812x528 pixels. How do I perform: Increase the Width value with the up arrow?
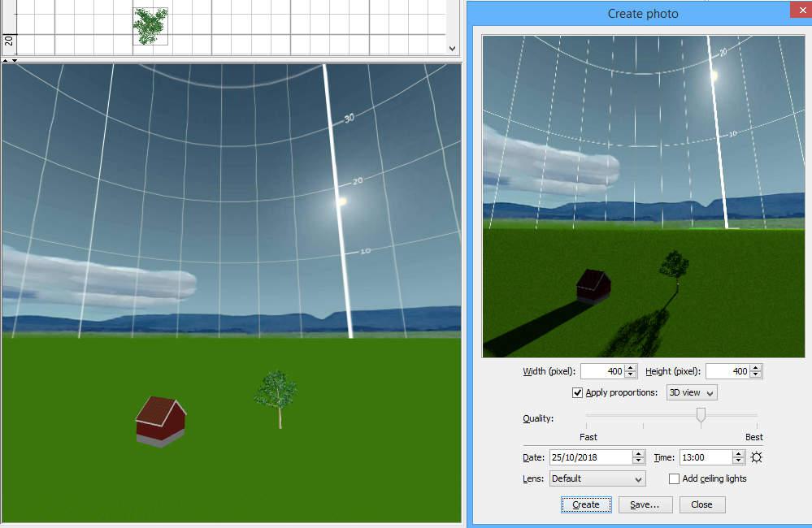point(630,368)
